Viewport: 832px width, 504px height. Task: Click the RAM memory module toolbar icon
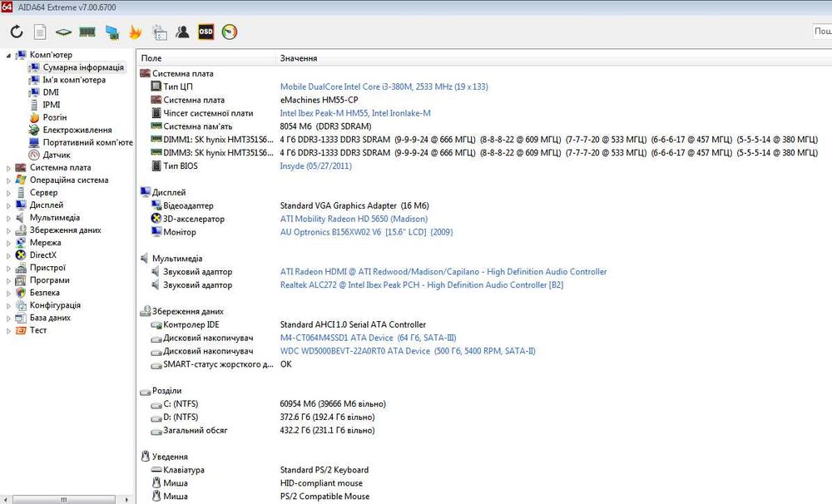pos(87,32)
